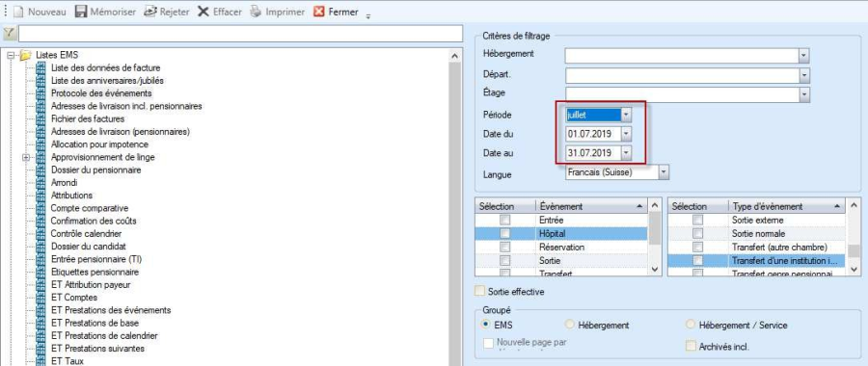
Task: Select ET Attribution payeur
Action: point(91,285)
